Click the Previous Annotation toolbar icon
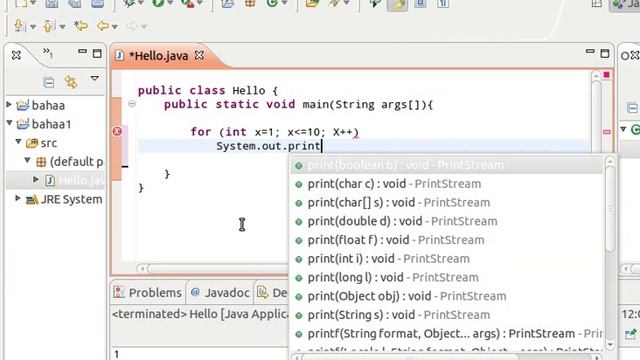Viewport: 640px width, 360px height. pyautogui.click(x=48, y=26)
